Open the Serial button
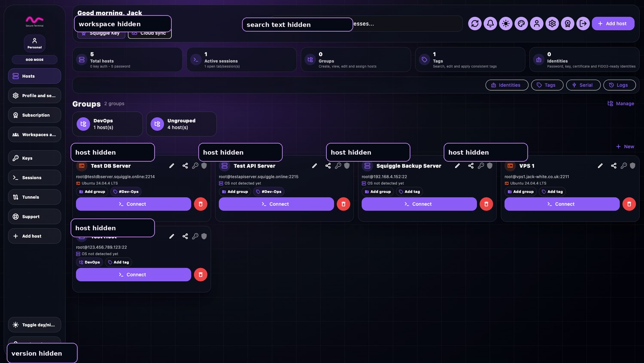 pos(583,85)
